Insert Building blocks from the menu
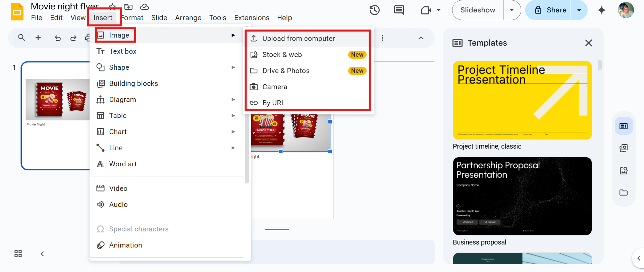The image size is (644, 272). pyautogui.click(x=166, y=84)
